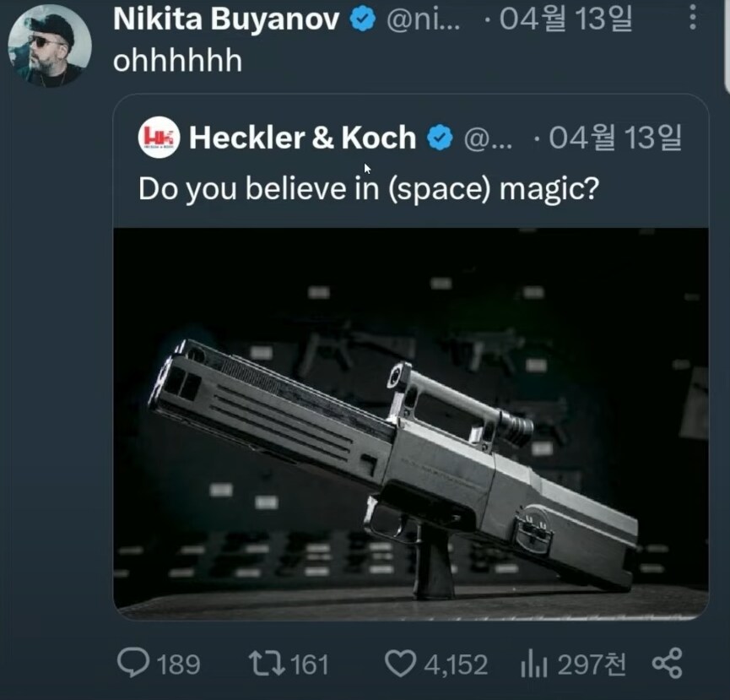Like the tweet with heart icon

401,664
